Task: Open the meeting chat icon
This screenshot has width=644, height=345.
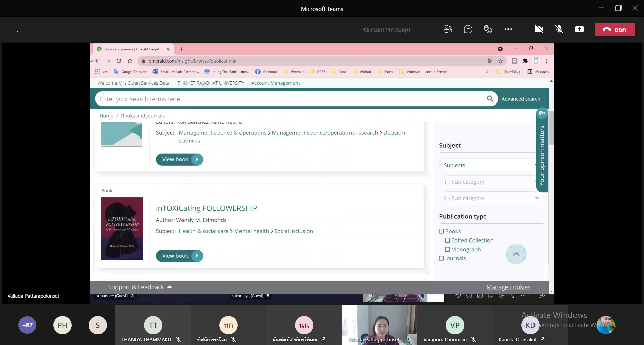Action: pos(468,29)
